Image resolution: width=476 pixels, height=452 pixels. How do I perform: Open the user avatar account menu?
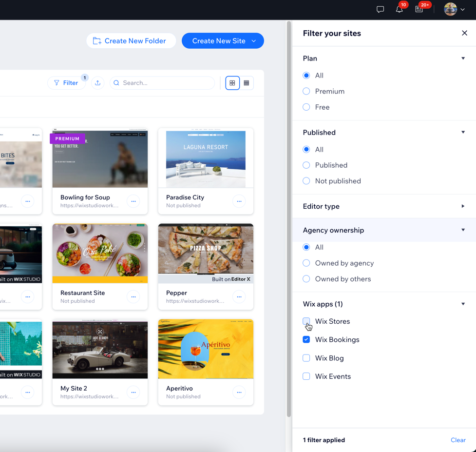pyautogui.click(x=454, y=9)
